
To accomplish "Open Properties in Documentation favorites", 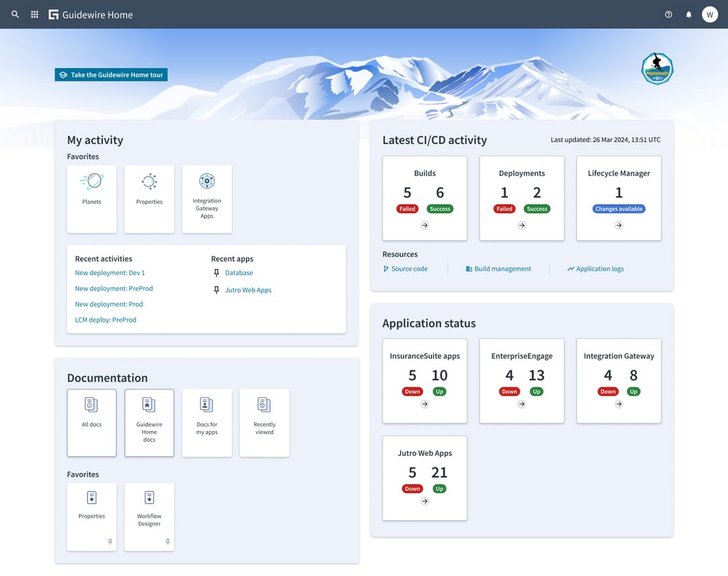I will tap(92, 517).
